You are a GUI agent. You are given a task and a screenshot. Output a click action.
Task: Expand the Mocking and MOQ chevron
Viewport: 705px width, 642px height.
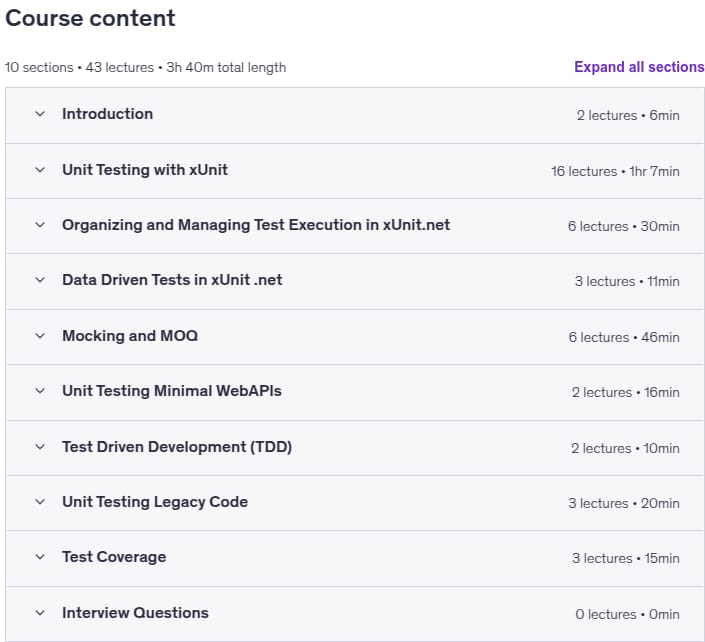40,336
